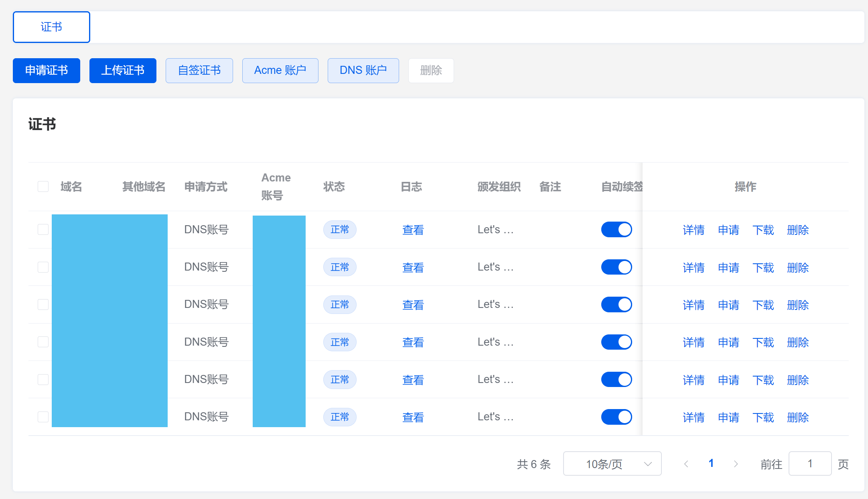The width and height of the screenshot is (868, 499).
Task: Open 详情 for the fourth certificate row
Action: click(x=694, y=342)
